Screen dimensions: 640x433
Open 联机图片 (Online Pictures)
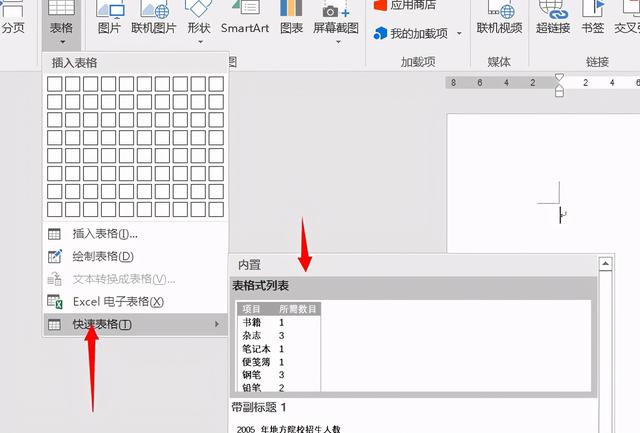pyautogui.click(x=156, y=20)
